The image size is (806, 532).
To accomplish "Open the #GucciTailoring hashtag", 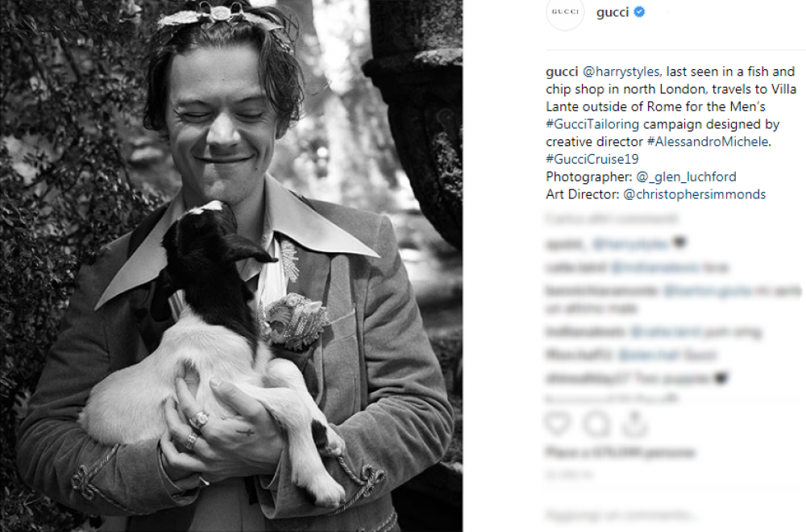I will pyautogui.click(x=592, y=124).
